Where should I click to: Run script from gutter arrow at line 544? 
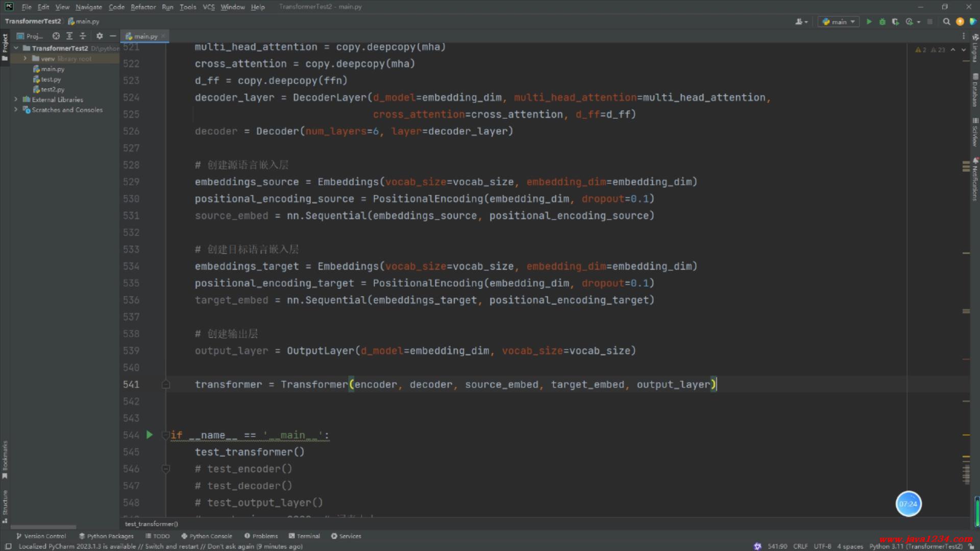[150, 435]
